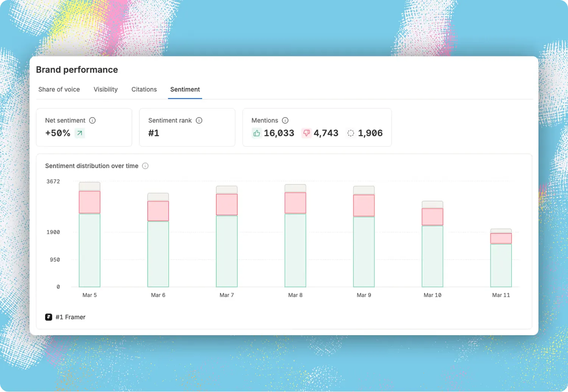
Task: Click the red thumbs-down negative mentions icon
Action: point(306,133)
